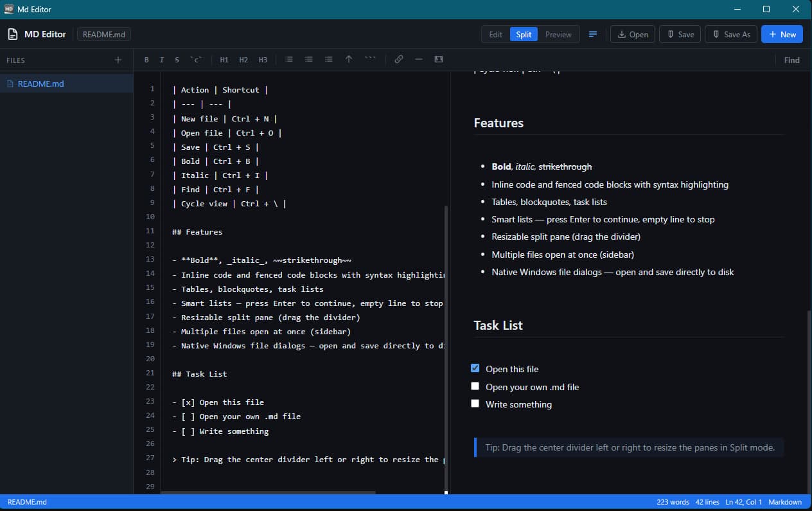Click README.md label in the status bar

point(27,502)
